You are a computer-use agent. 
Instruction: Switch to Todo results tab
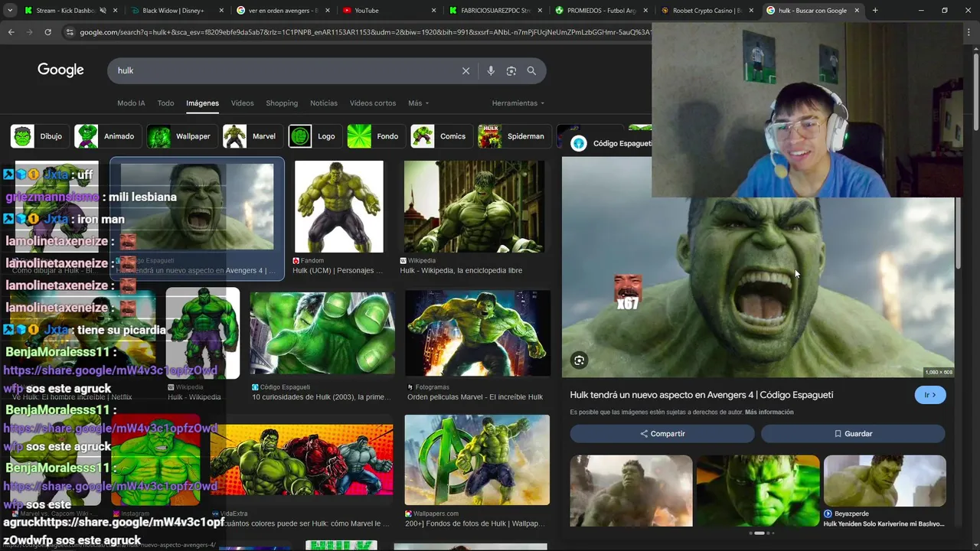click(x=165, y=103)
